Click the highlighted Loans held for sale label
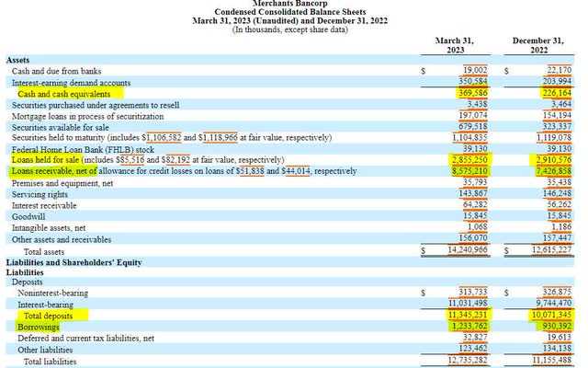The image size is (588, 368). (x=45, y=160)
